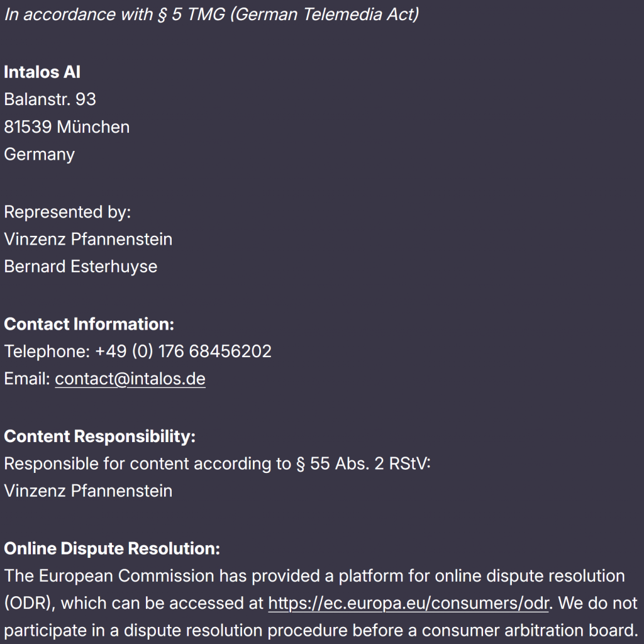
Task: Click the contact@intalos.de email link
Action: pos(130,379)
